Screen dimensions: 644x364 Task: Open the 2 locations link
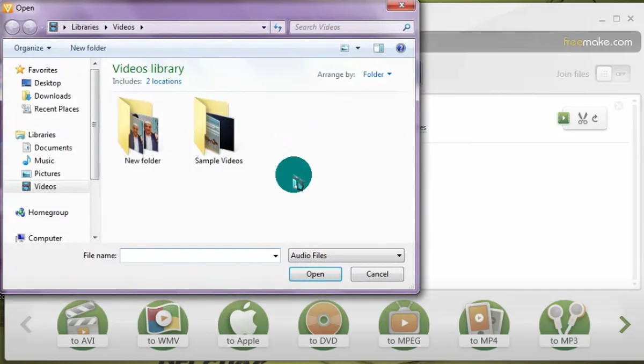(x=164, y=82)
